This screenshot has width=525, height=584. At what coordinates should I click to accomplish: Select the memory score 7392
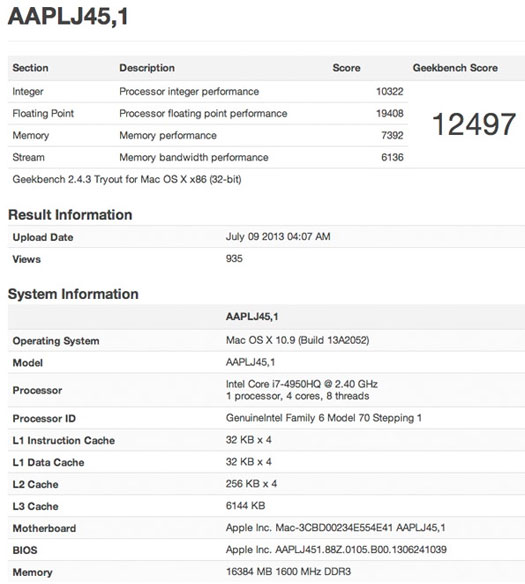point(392,135)
